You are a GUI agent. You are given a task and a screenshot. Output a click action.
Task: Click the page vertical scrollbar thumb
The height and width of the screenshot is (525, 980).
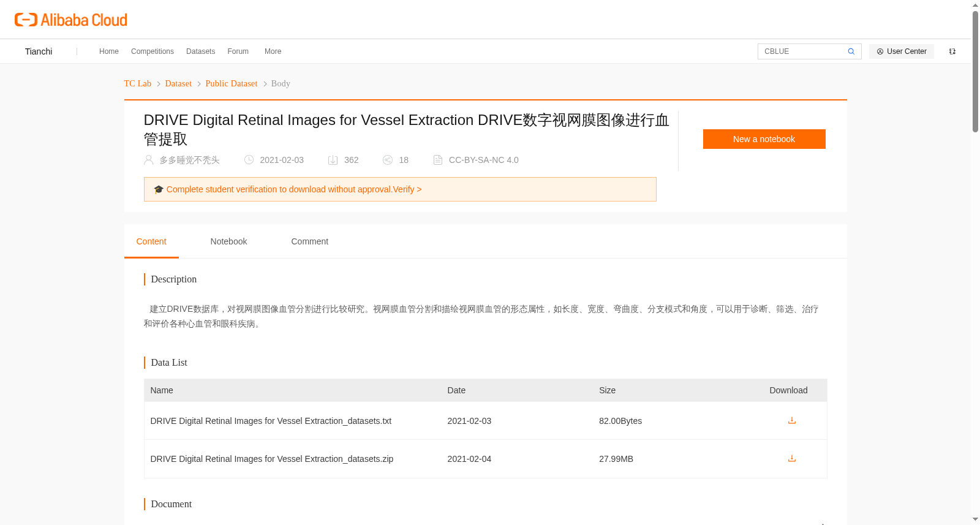tap(975, 71)
